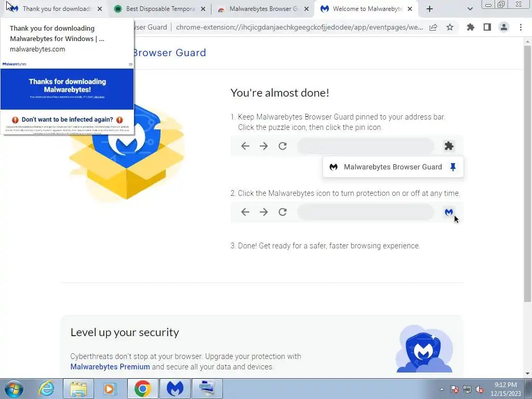Toggle the Chrome side panel
This screenshot has height=399, width=532.
tap(487, 28)
